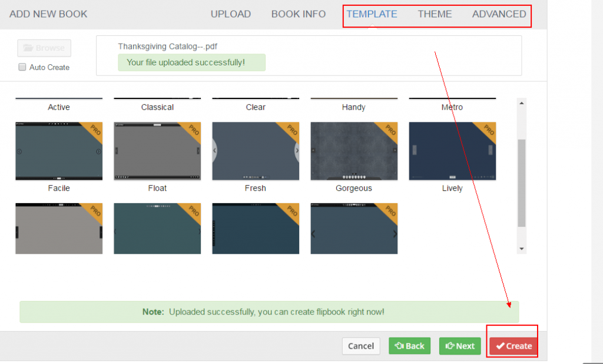Proceed with the Next button
The height and width of the screenshot is (364, 603).
[460, 346]
